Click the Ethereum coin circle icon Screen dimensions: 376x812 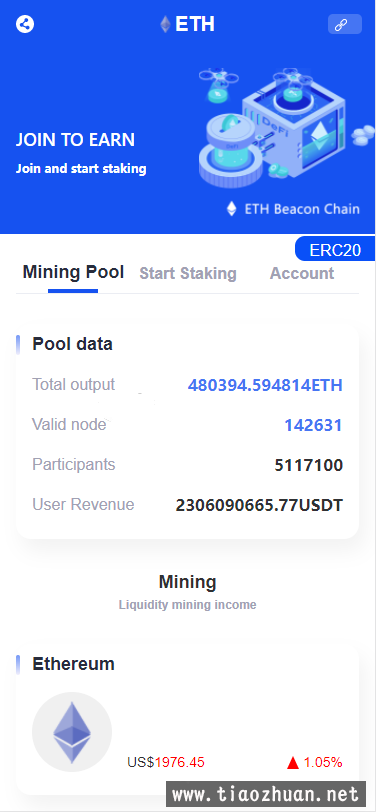pos(72,732)
